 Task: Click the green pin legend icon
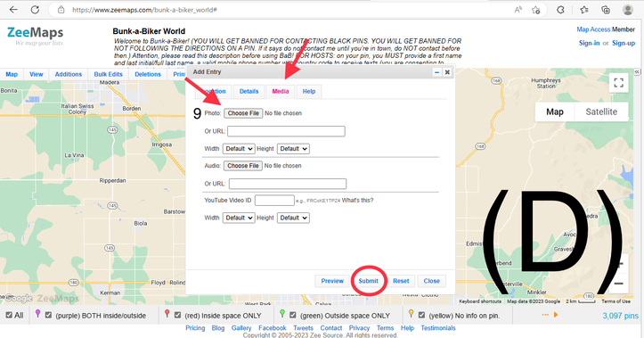click(282, 314)
